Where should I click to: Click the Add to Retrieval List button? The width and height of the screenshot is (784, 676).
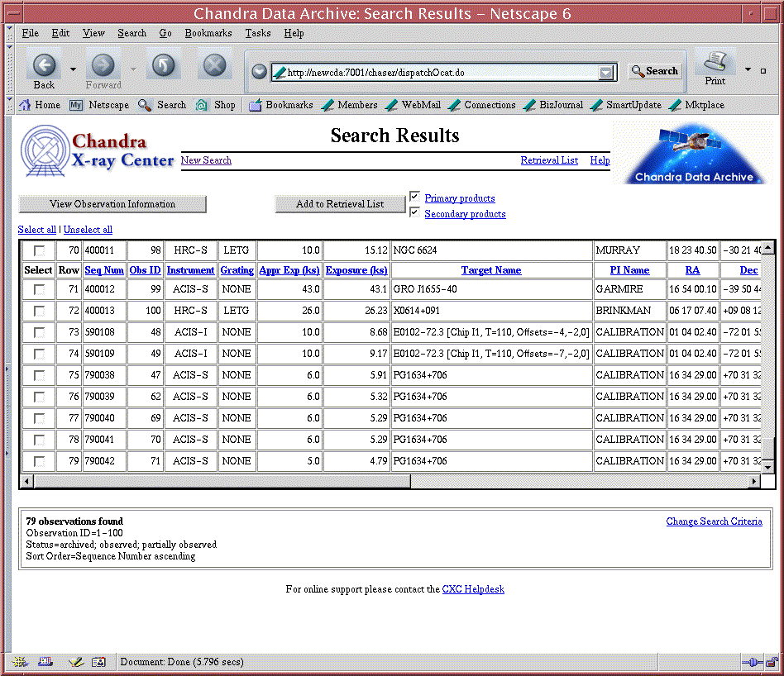coord(340,204)
